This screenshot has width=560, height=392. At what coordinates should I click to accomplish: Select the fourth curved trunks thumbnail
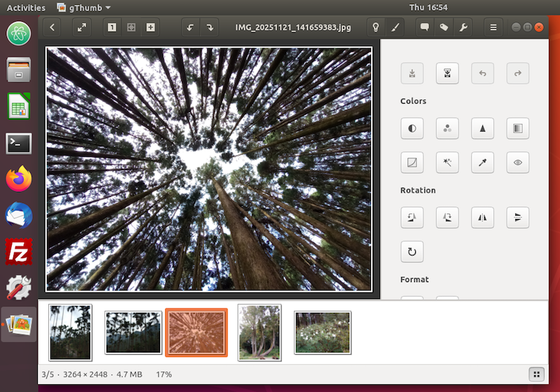tap(260, 332)
